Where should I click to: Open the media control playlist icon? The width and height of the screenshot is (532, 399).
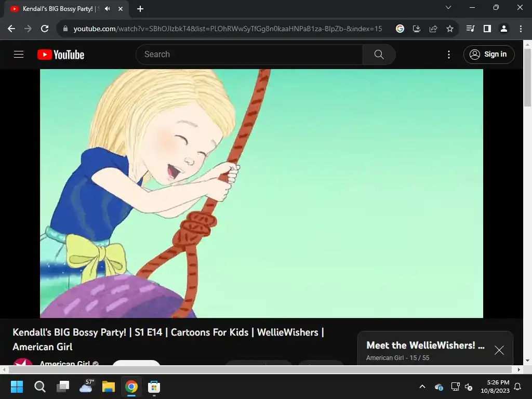(471, 29)
